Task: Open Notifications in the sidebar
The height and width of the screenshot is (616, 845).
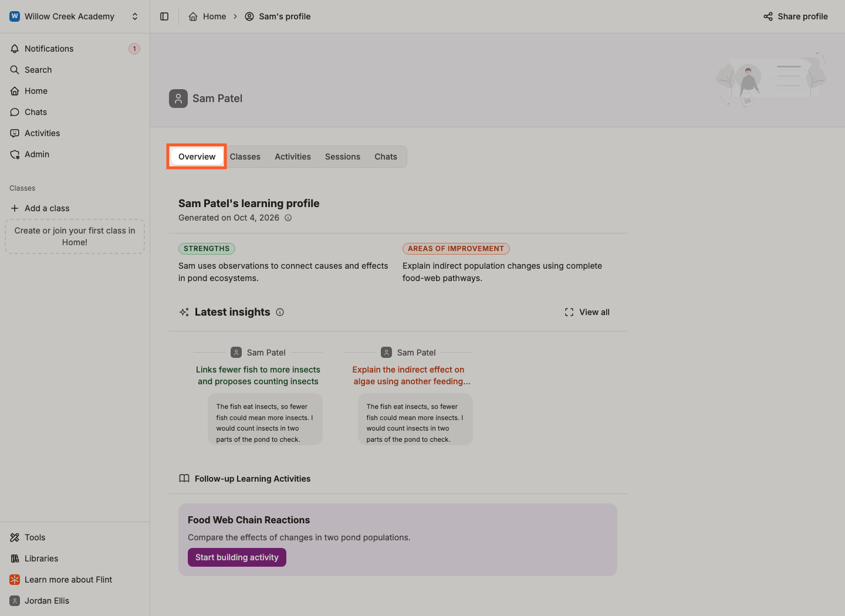Action: tap(75, 49)
